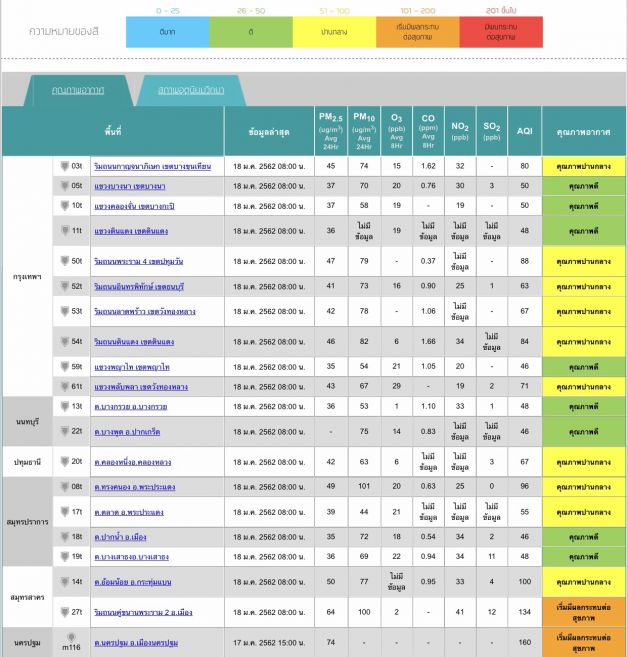Select the marker icon beside 08t
The image size is (628, 657).
click(65, 486)
